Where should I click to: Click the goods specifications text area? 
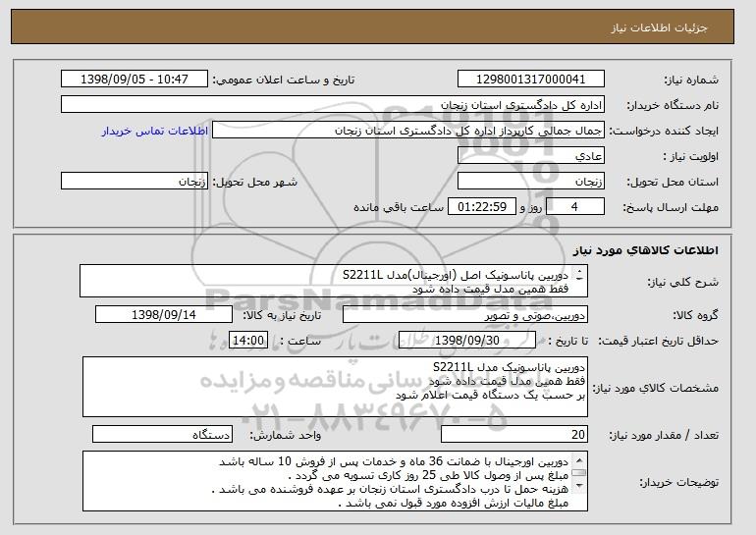[x=335, y=387]
